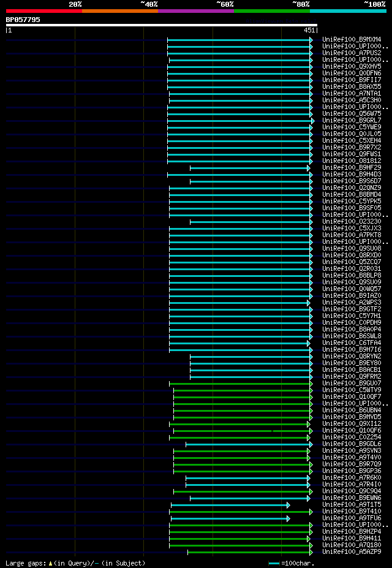This screenshot has width=392, height=568.
Task: Click the green alignment bar for A5AZP9
Action: tap(249, 553)
